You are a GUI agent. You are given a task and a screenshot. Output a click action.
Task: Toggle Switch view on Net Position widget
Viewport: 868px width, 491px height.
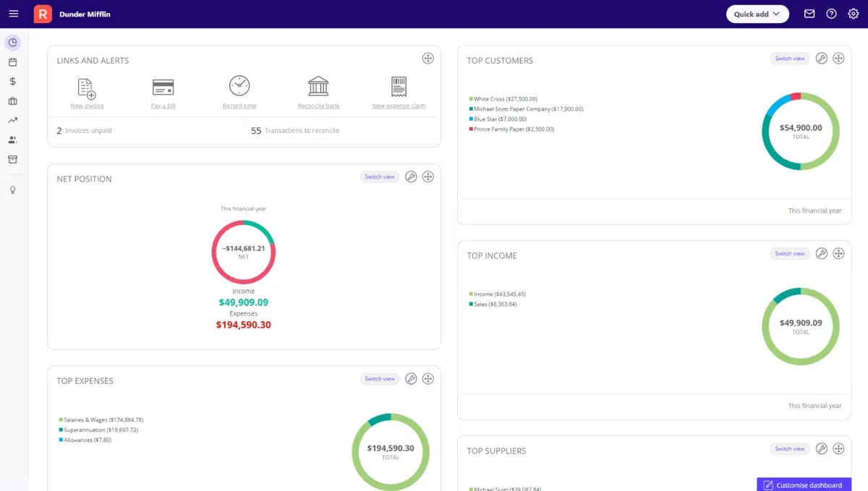(x=380, y=177)
